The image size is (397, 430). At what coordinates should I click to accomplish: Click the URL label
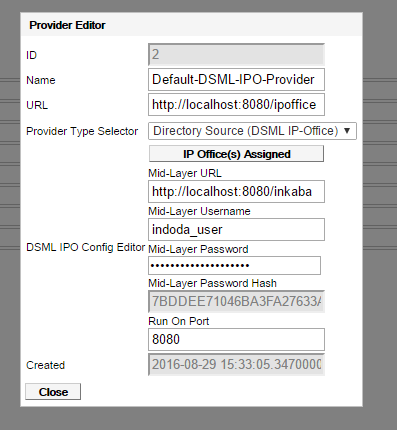tap(37, 105)
